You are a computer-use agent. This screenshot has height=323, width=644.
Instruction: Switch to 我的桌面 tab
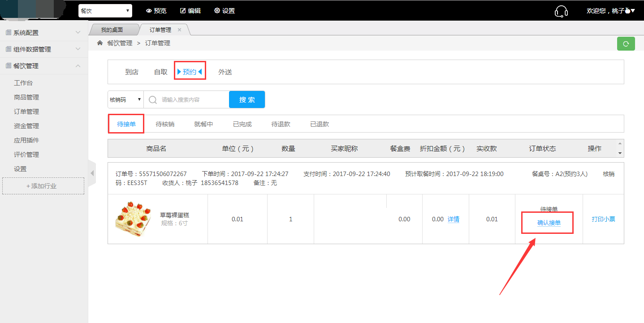[x=112, y=30]
